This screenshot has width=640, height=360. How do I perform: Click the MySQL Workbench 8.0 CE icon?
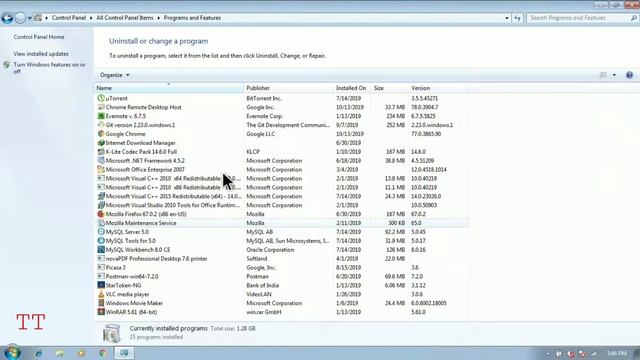101,249
